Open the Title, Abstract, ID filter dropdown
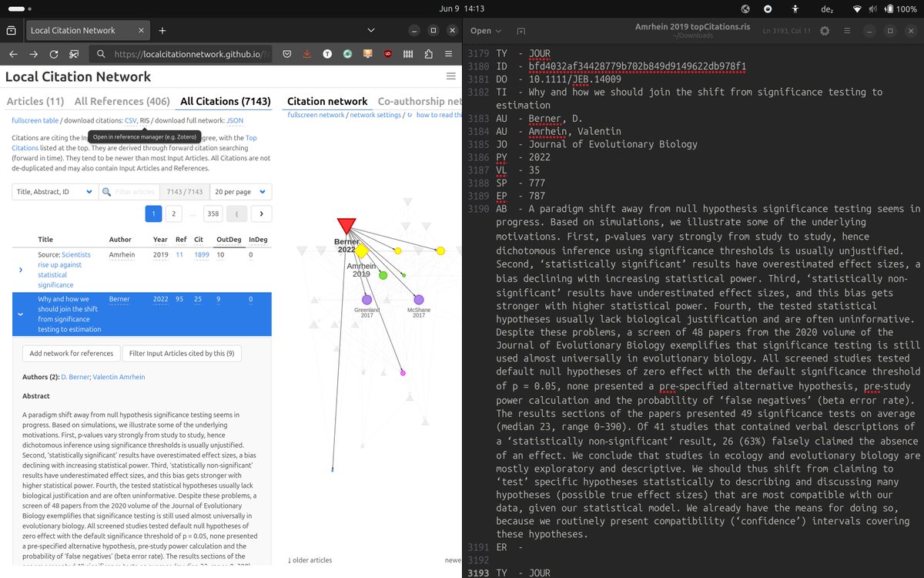The image size is (924, 578). point(55,192)
